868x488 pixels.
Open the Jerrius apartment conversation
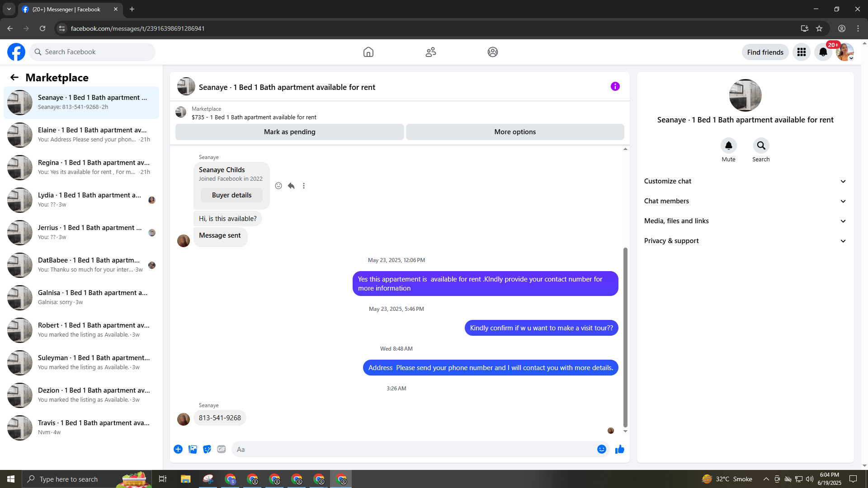(81, 233)
